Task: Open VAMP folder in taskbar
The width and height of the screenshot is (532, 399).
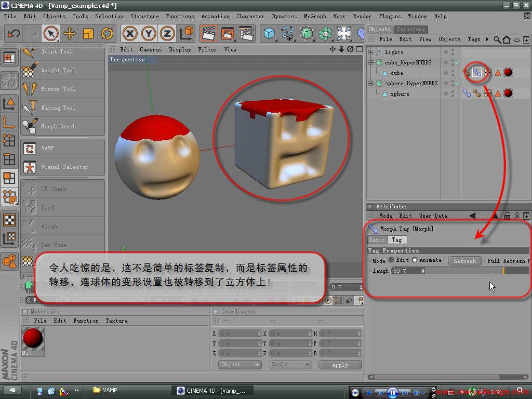Action: tap(105, 391)
